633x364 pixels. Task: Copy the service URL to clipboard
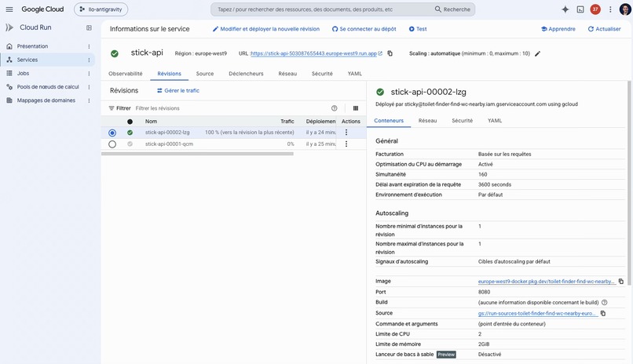390,53
